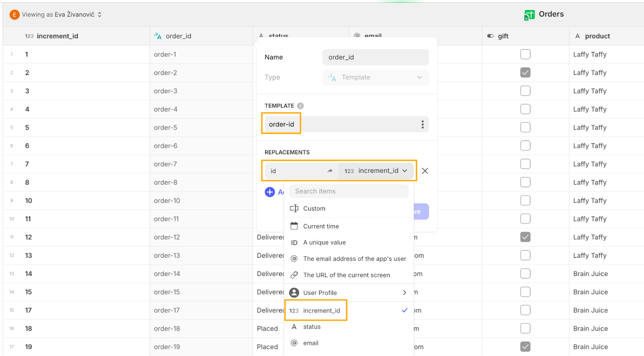644x356 pixels.
Task: Select The email address of the app's user
Action: pyautogui.click(x=349, y=259)
